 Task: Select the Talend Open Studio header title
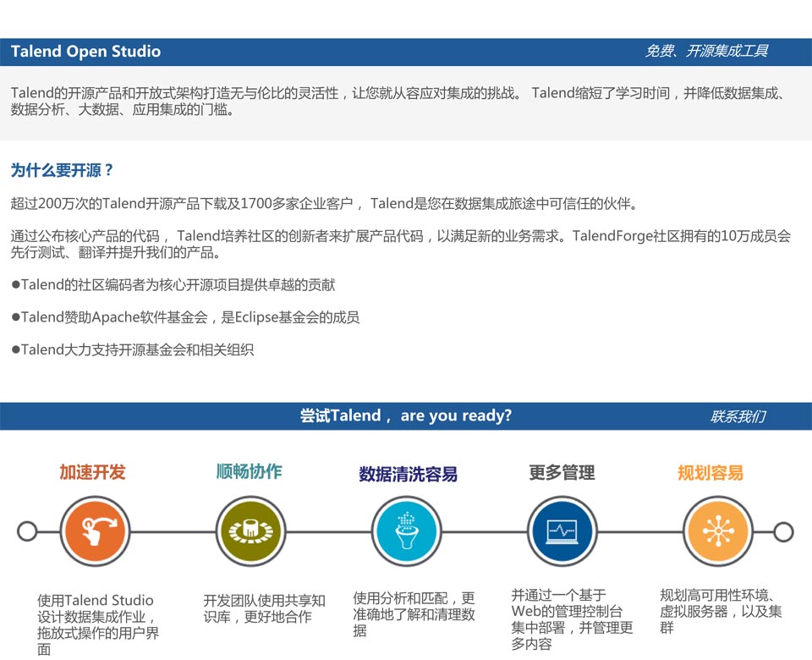85,52
